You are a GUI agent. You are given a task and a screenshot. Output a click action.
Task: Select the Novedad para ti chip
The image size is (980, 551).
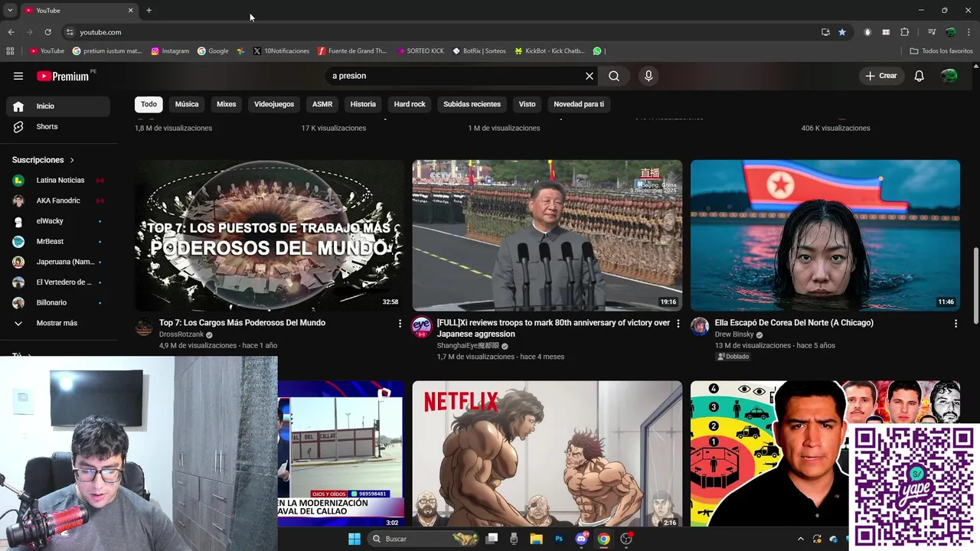click(x=579, y=104)
